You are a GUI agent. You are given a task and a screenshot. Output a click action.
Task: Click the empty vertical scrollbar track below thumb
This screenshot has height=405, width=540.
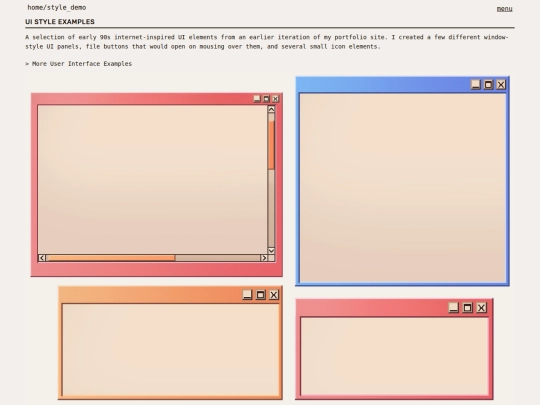tap(271, 208)
